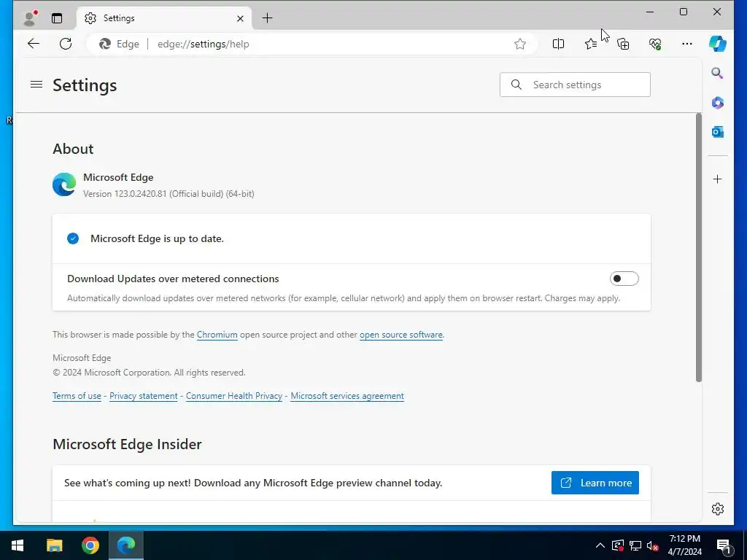
Task: Open the split screen icon
Action: coord(558,44)
